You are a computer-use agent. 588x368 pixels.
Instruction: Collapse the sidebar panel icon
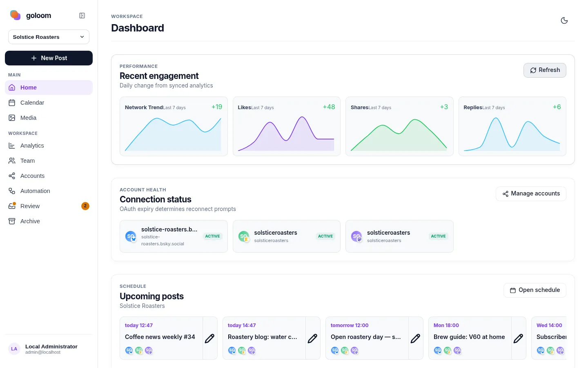point(82,16)
